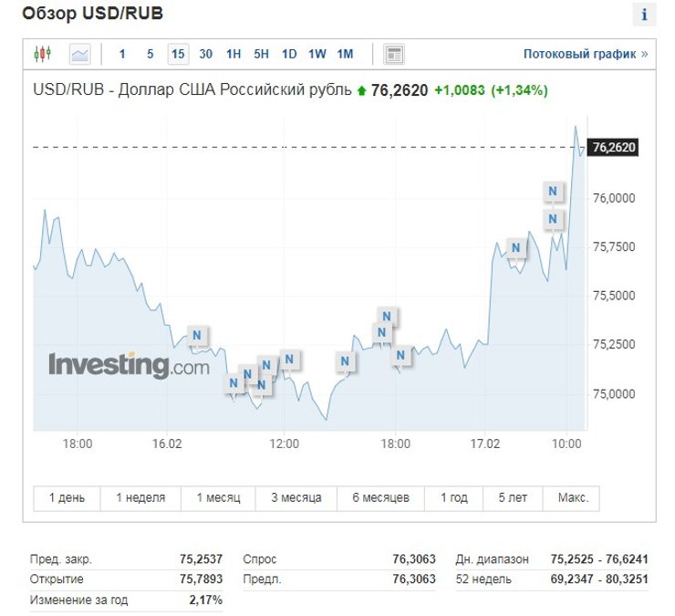
Task: Click the 76,2620 current price label on axis
Action: (x=613, y=147)
